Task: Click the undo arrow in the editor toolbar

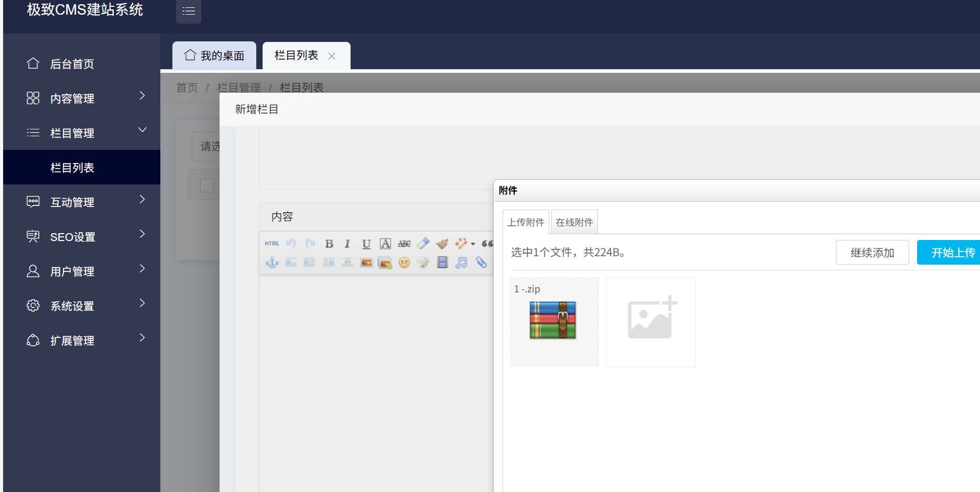Action: click(291, 244)
